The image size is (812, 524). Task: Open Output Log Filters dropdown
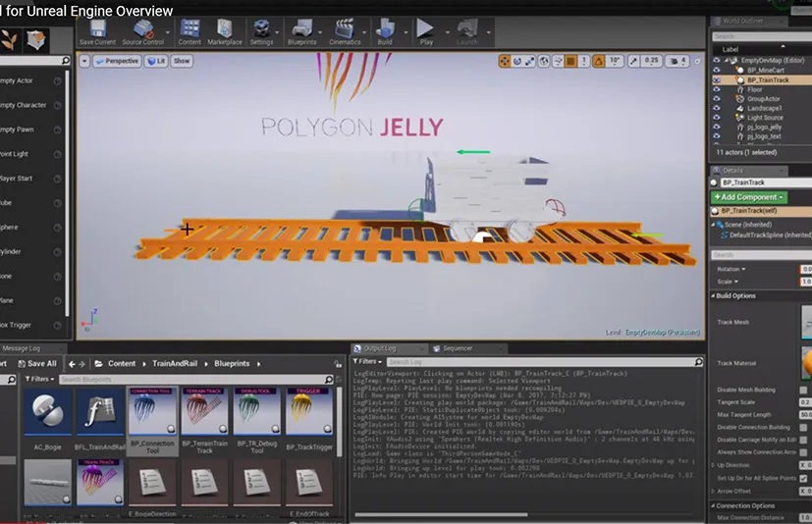(367, 361)
